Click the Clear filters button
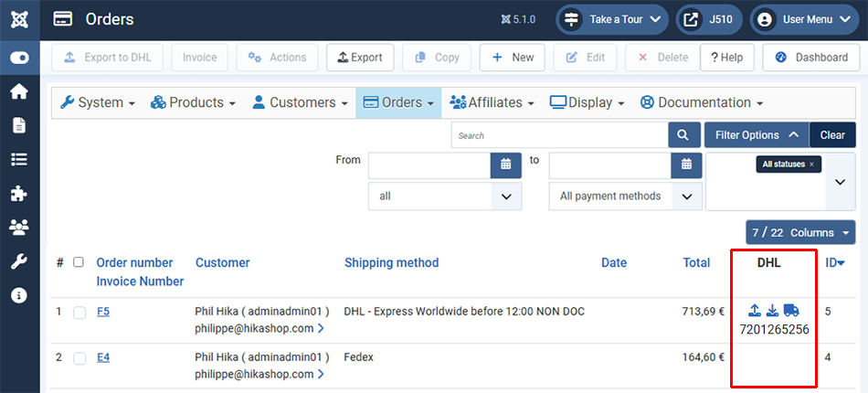The image size is (868, 393). [x=832, y=135]
